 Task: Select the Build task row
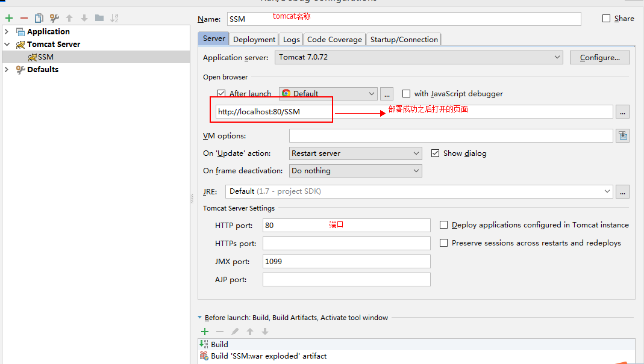coord(416,344)
